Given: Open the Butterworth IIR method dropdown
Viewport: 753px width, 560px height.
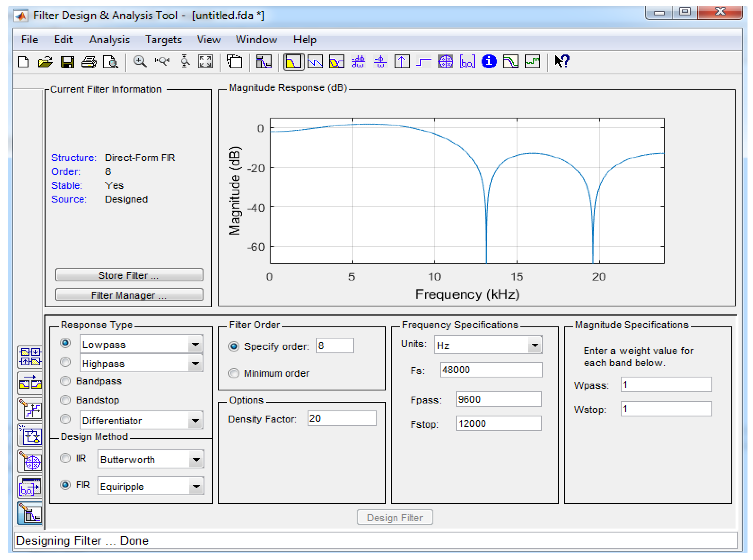Looking at the screenshot, I should click(196, 460).
